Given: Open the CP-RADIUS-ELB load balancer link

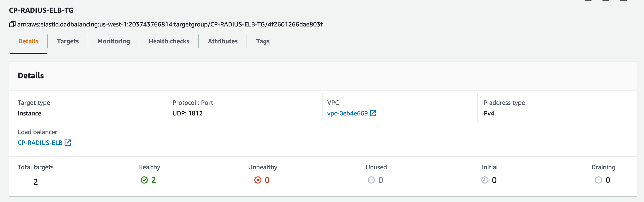Looking at the screenshot, I should click(x=40, y=143).
